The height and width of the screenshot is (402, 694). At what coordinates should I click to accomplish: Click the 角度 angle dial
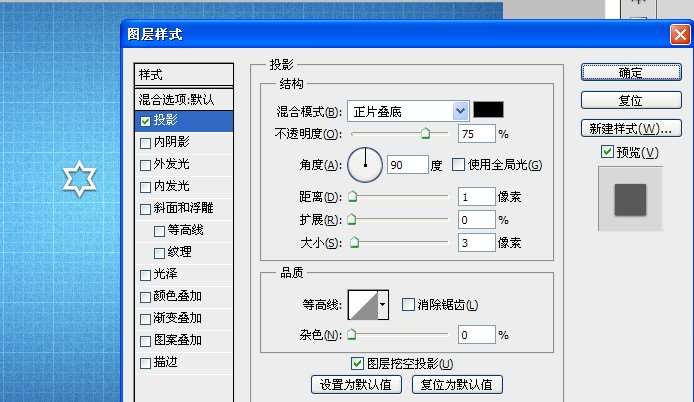pyautogui.click(x=365, y=165)
